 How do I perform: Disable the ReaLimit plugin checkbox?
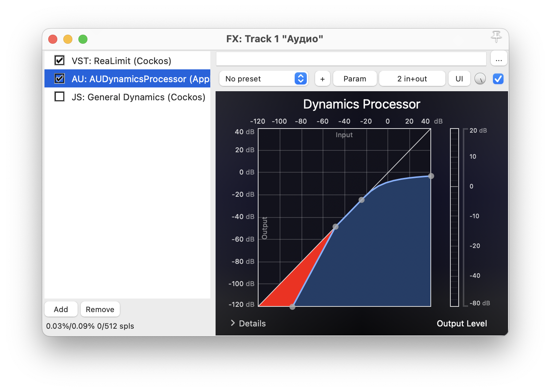[x=60, y=60]
